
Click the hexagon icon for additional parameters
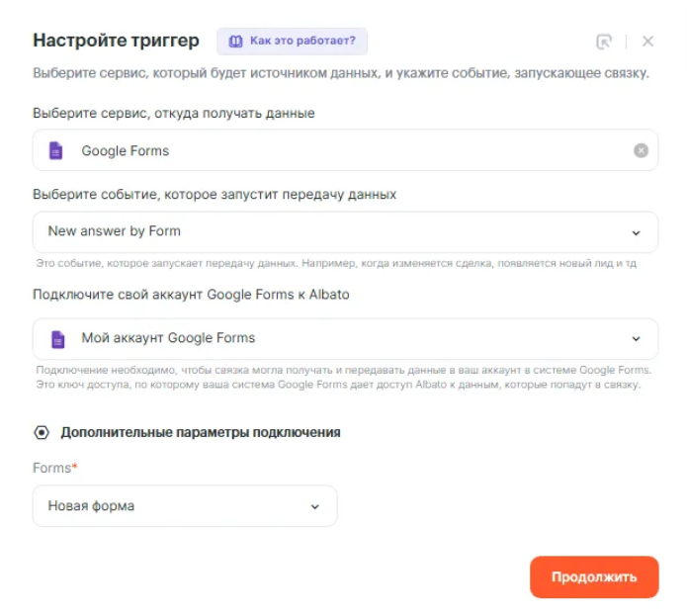42,432
